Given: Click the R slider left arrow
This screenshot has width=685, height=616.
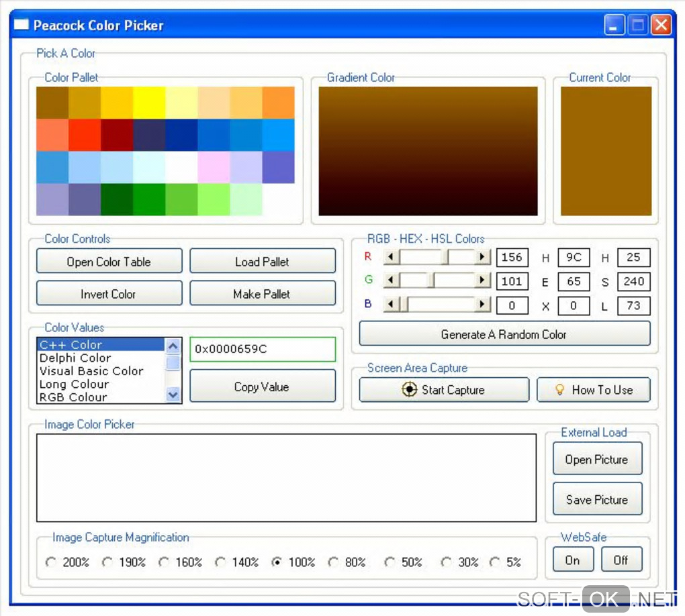Looking at the screenshot, I should 392,257.
